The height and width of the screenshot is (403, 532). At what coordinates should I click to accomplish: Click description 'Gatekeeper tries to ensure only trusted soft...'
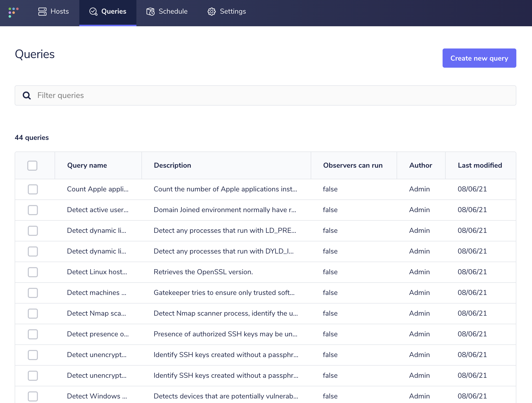click(x=224, y=293)
